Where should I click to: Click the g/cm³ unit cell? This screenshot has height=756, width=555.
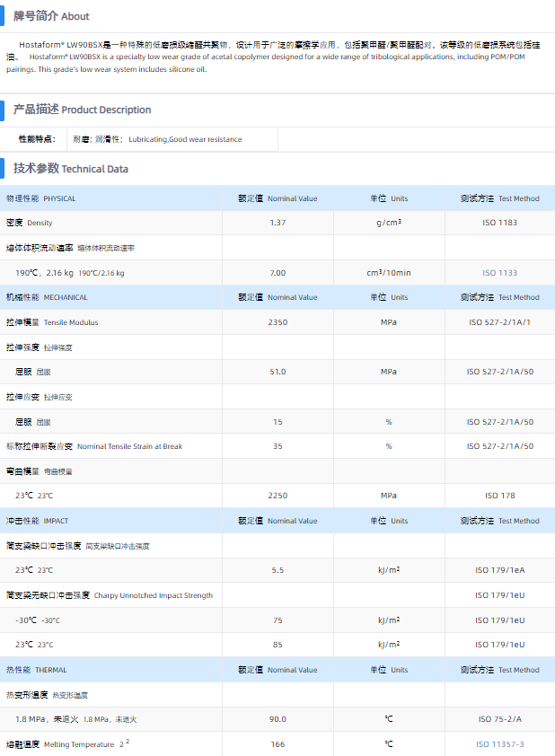pyautogui.click(x=389, y=223)
